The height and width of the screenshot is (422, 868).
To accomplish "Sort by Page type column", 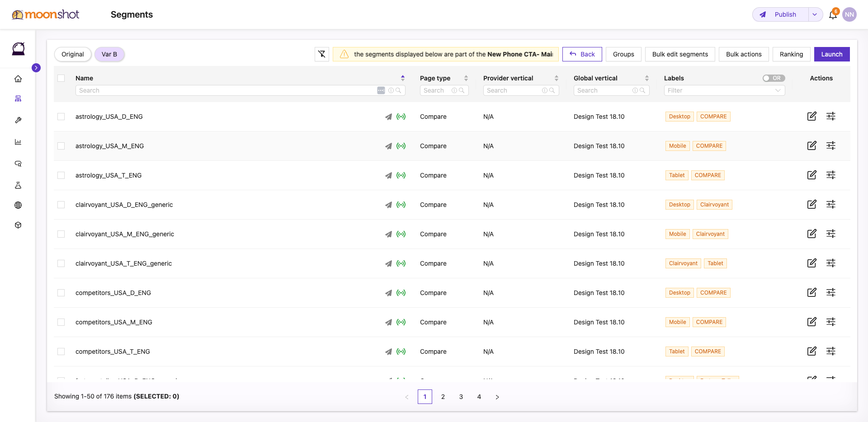I will click(466, 78).
